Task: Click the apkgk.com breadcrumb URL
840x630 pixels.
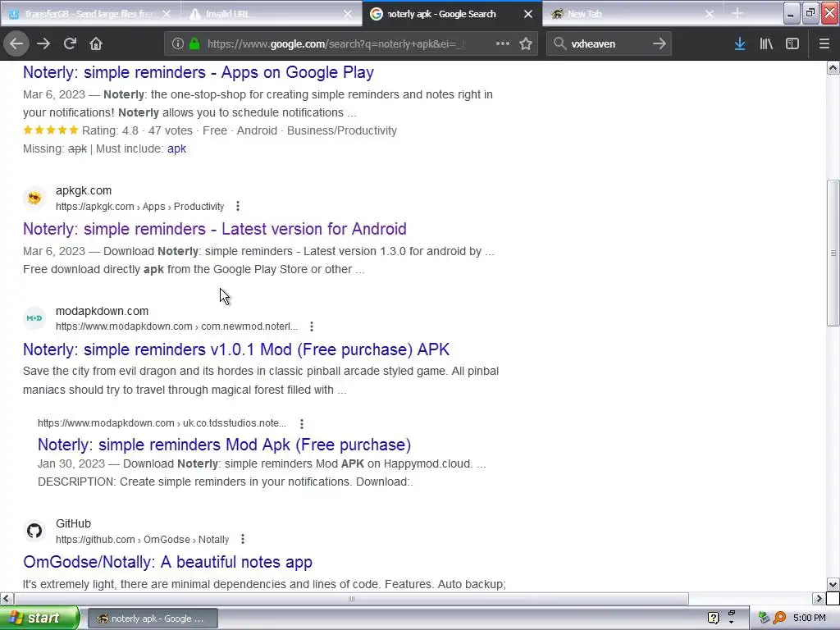Action: [x=139, y=207]
